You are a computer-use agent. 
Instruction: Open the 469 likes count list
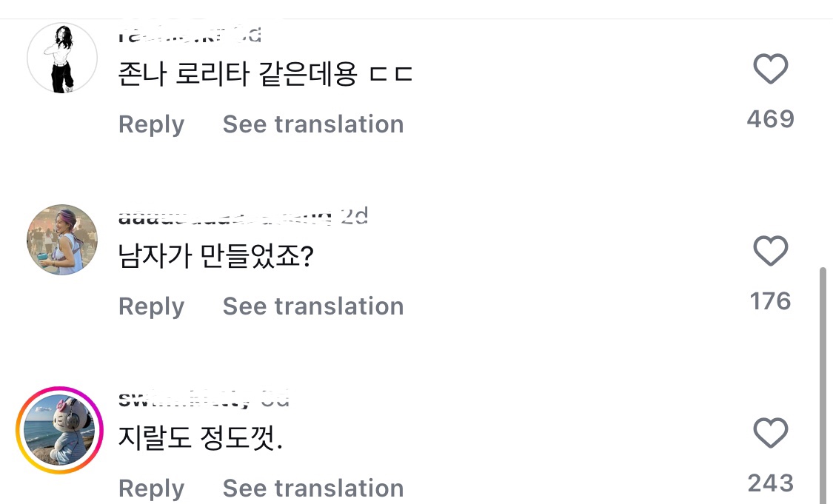(770, 119)
